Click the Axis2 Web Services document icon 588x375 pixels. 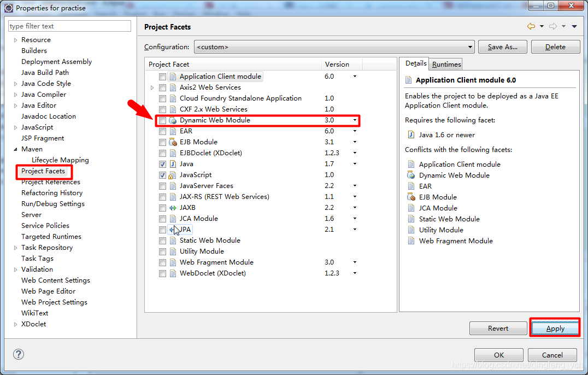click(x=173, y=87)
